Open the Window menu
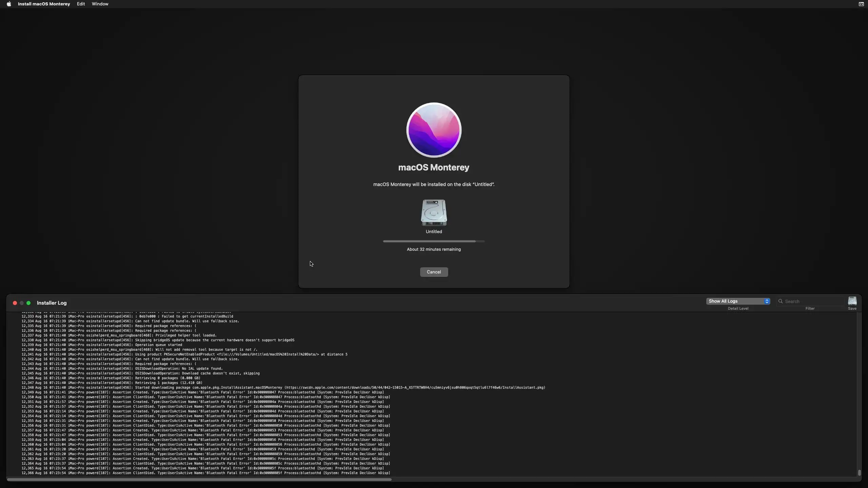 pyautogui.click(x=100, y=4)
